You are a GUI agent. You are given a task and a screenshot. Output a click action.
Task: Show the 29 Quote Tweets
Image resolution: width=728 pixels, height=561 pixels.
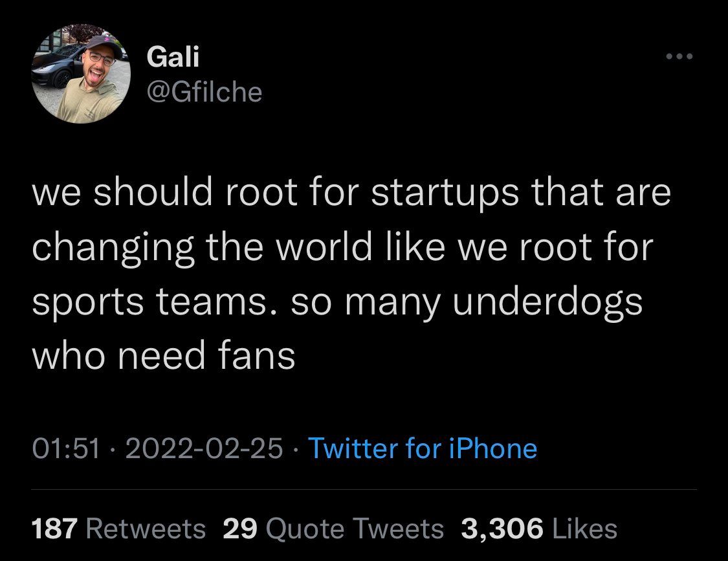[333, 529]
